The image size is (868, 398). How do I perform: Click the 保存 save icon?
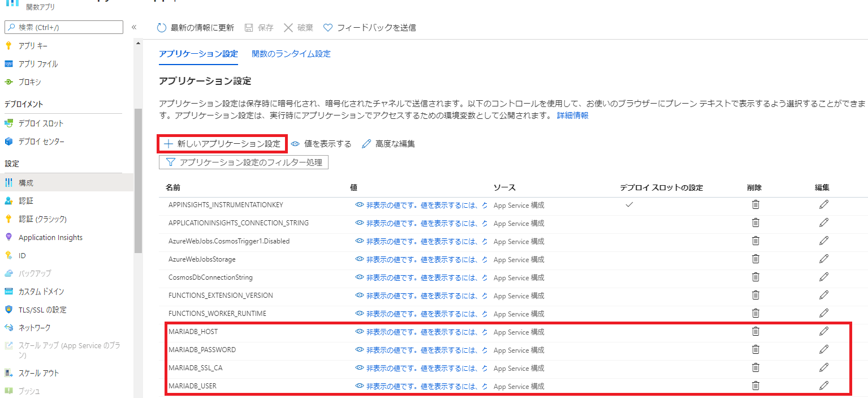[249, 27]
